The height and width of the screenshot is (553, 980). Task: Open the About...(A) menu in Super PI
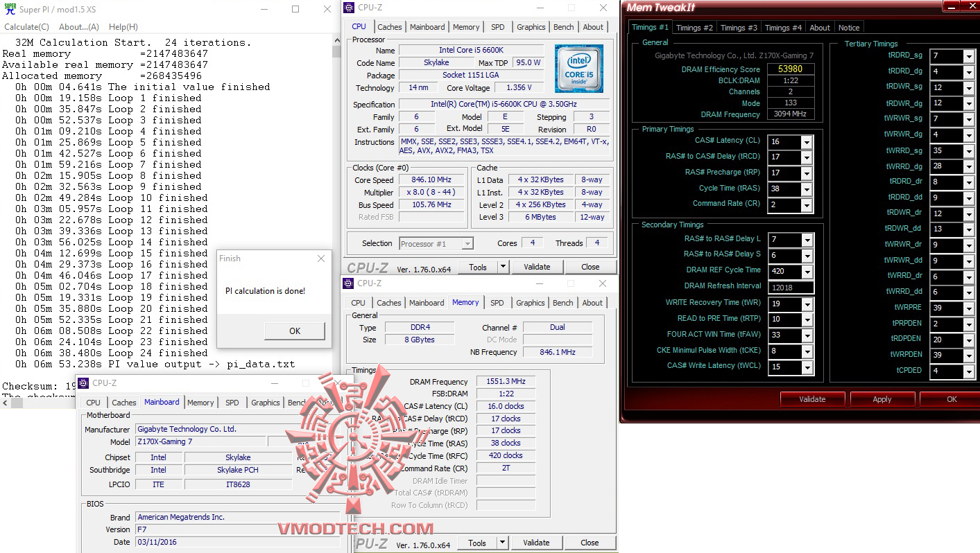[x=79, y=27]
